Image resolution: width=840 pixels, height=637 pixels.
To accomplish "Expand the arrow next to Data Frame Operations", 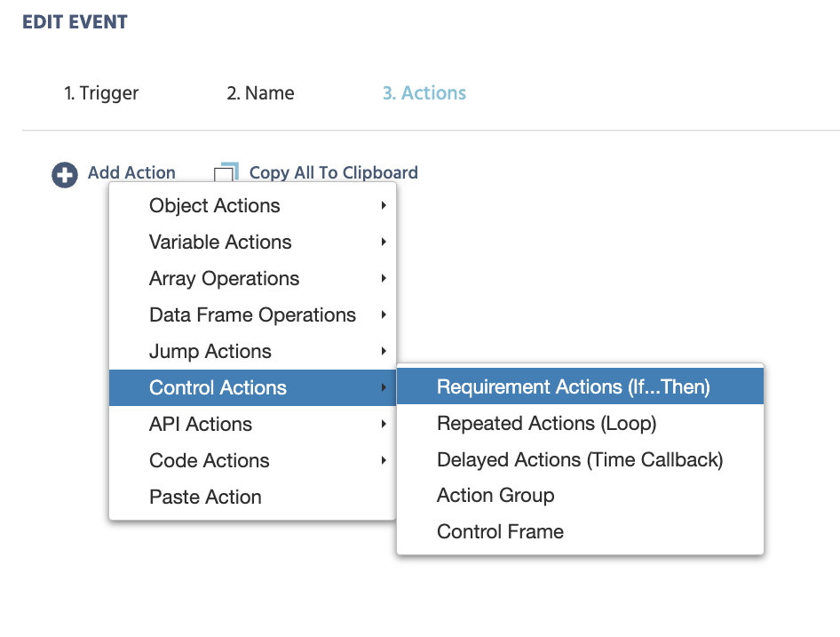I will click(x=384, y=315).
